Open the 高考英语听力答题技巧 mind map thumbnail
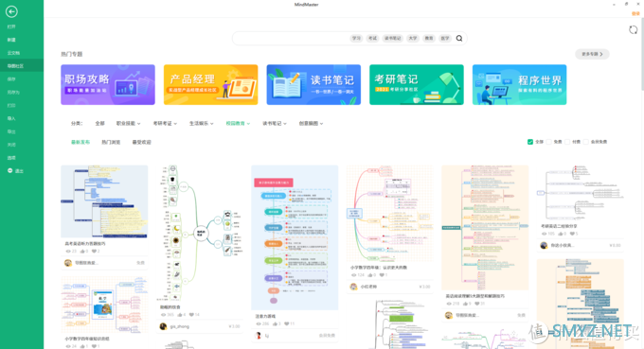This screenshot has width=644, height=349. click(104, 201)
